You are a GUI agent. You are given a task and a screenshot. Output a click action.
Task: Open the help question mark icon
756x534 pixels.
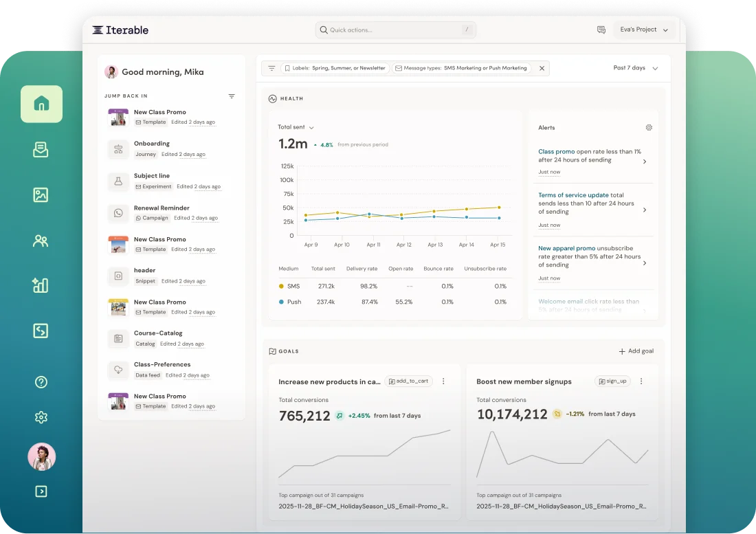[41, 382]
